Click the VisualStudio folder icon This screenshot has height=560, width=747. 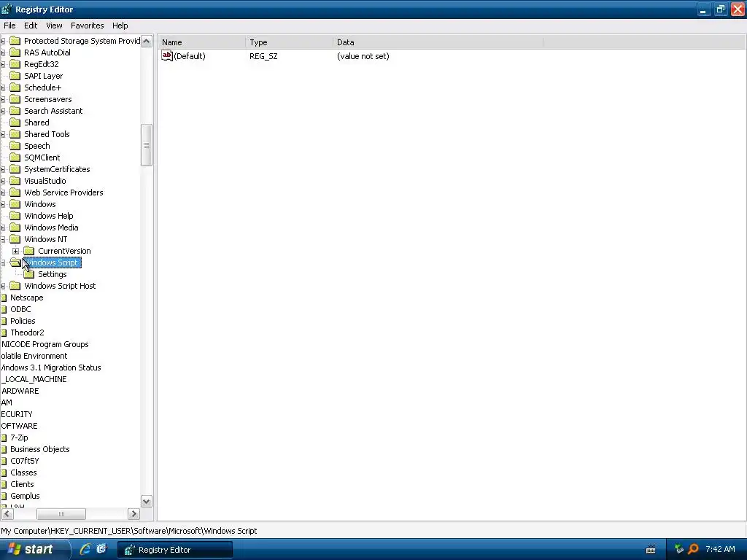(15, 181)
